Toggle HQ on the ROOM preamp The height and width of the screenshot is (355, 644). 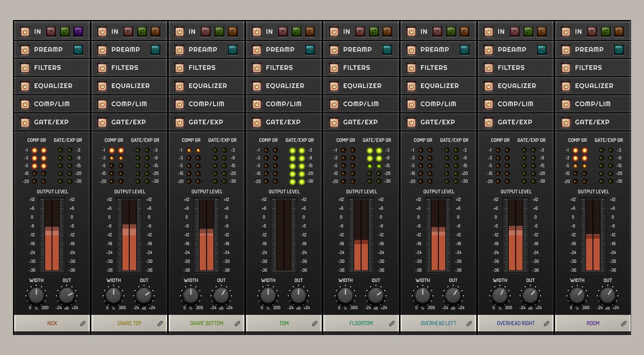619,50
